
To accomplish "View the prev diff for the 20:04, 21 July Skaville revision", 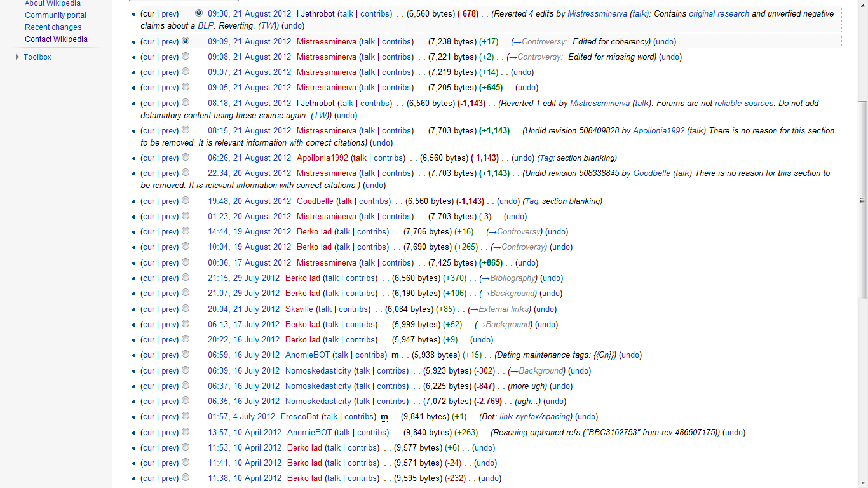I will coord(169,309).
